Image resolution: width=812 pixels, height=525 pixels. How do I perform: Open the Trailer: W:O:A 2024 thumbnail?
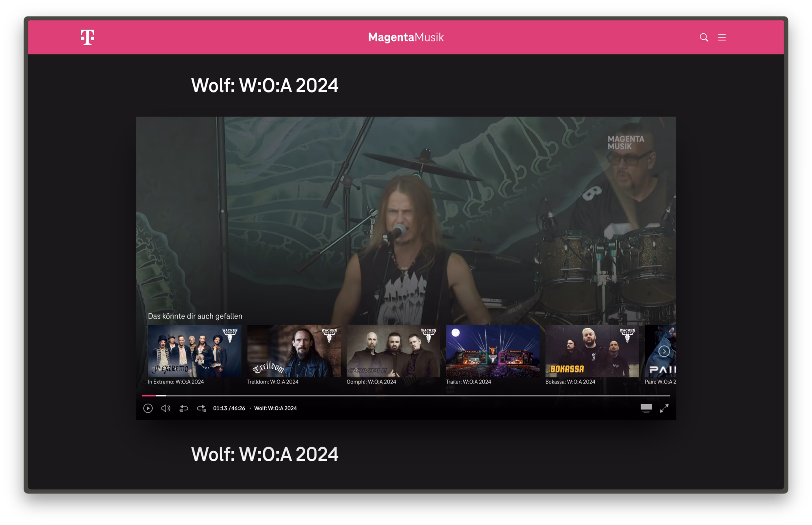[492, 351]
